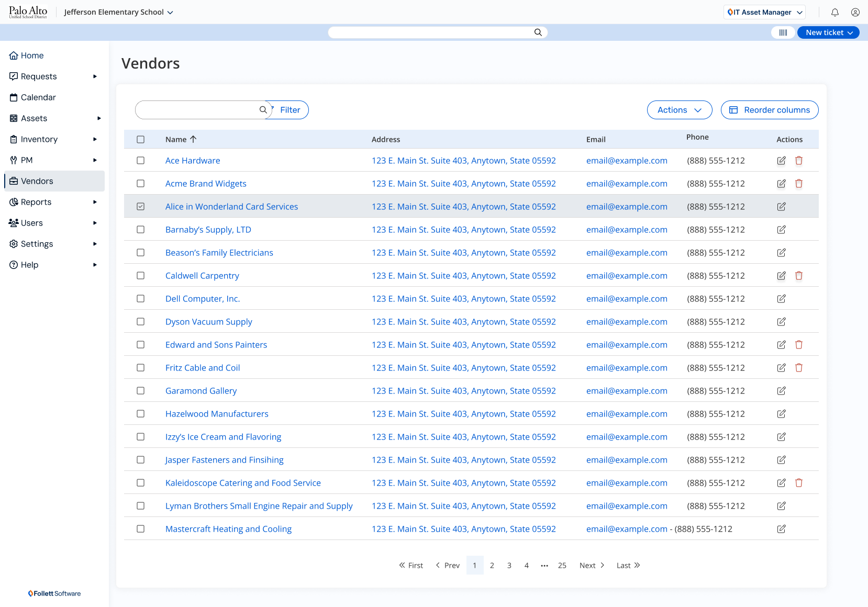Click the search magnifier in vendor search
This screenshot has width=868, height=607.
tap(263, 110)
